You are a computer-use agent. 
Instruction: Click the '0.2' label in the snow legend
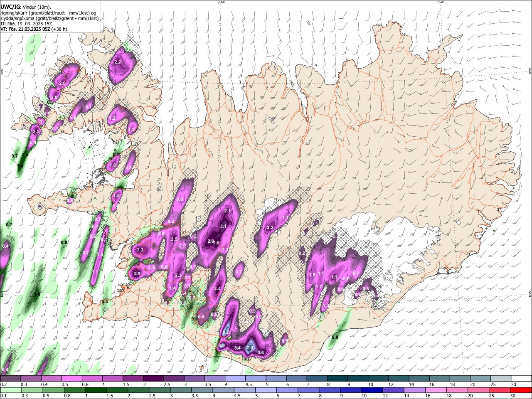(3, 384)
